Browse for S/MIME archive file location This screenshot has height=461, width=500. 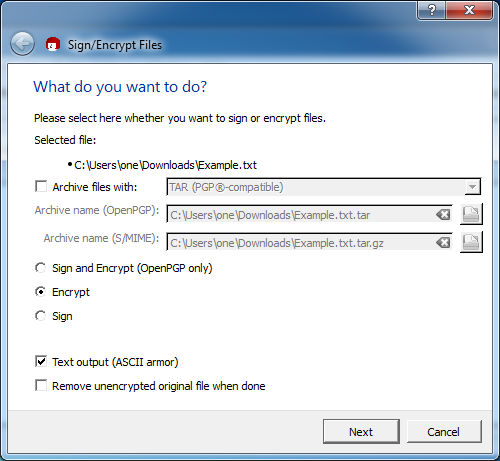471,242
